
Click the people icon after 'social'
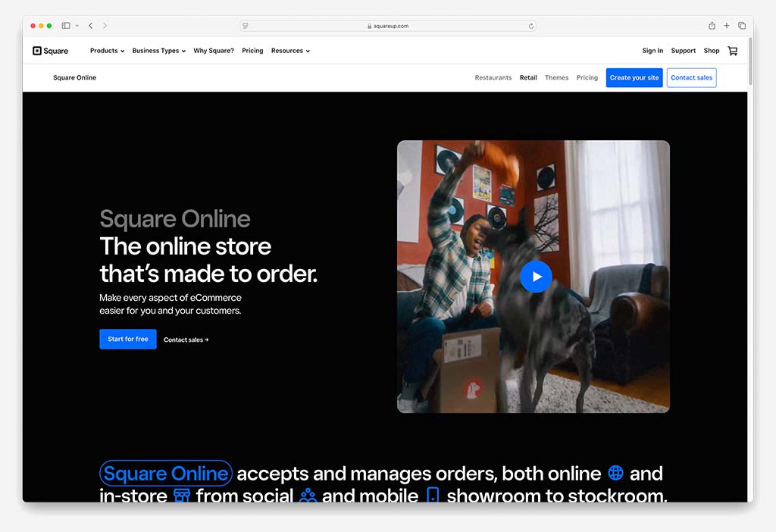pyautogui.click(x=308, y=496)
